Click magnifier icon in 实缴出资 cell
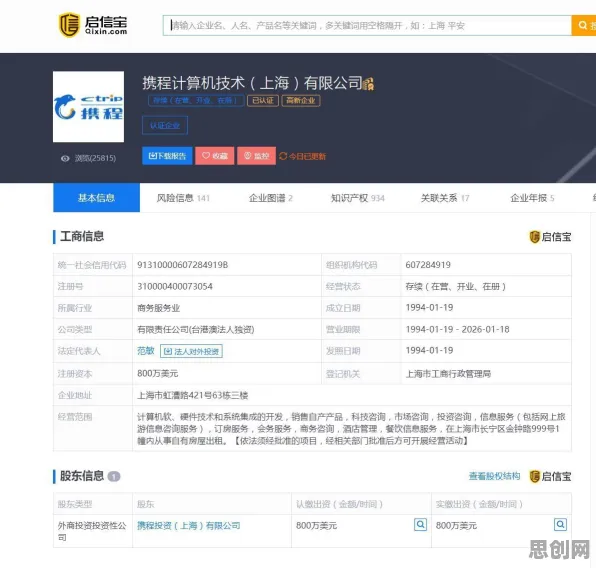 (x=560, y=525)
